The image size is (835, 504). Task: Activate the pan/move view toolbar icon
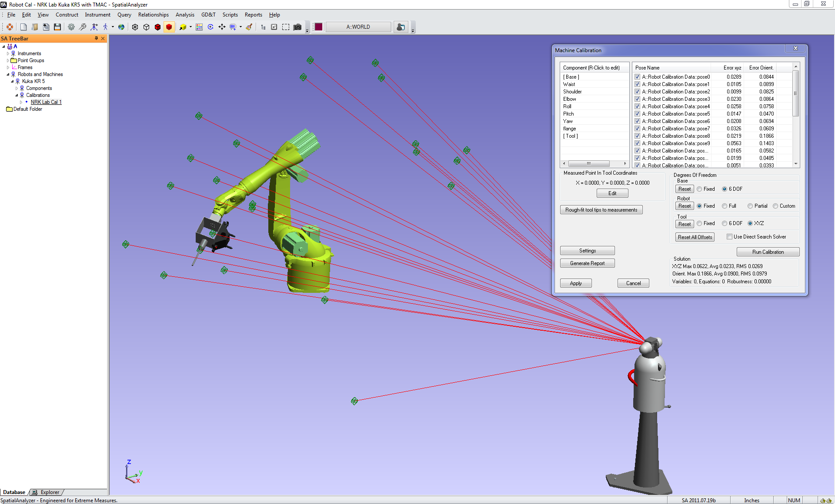[x=222, y=27]
